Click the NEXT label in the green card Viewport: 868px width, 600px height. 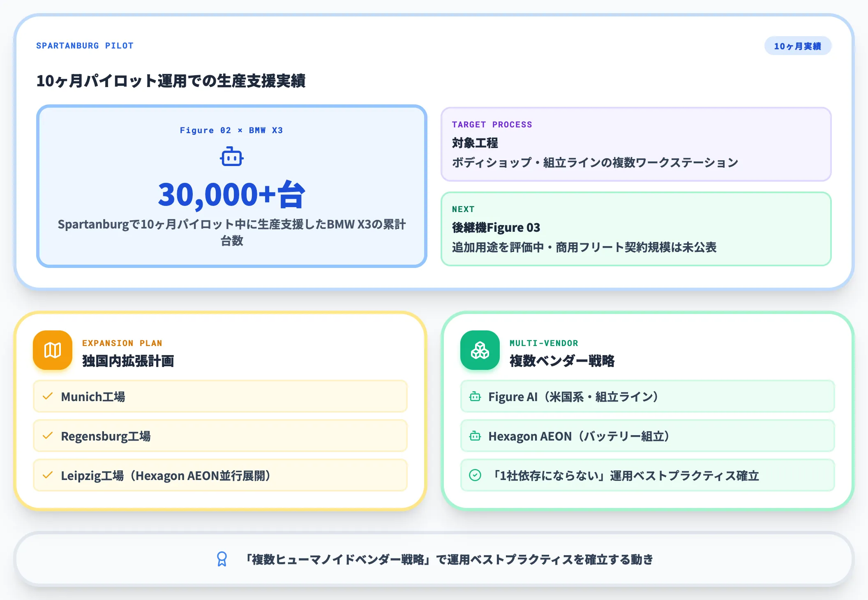click(463, 209)
